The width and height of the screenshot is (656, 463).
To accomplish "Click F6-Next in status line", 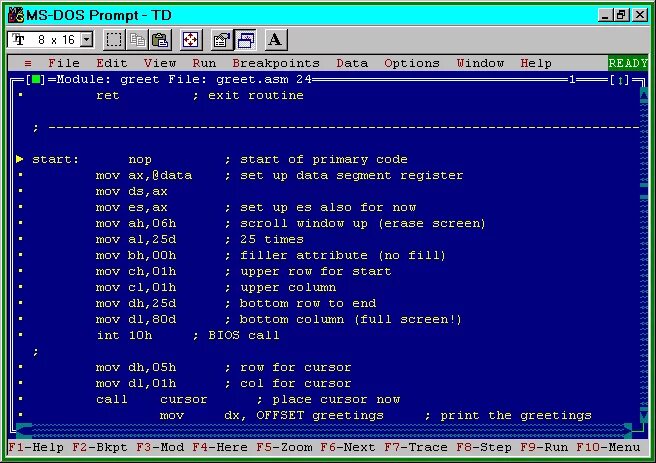I will pos(348,447).
